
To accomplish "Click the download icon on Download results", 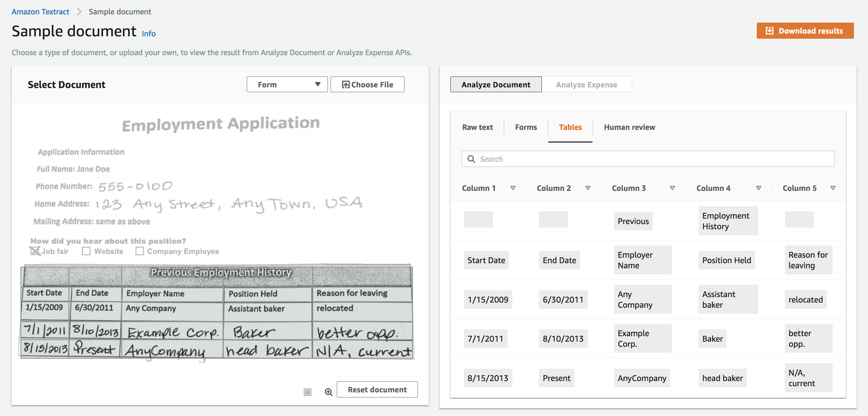I will (769, 31).
